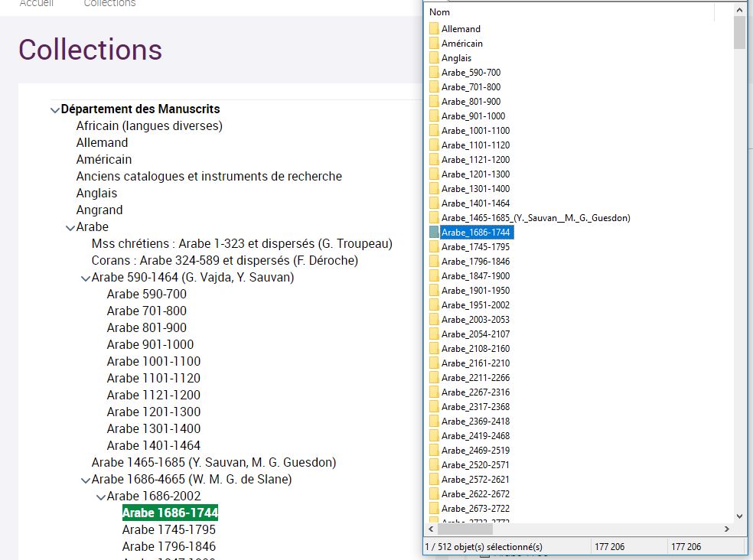
Task: Collapse the Arabe 1686-2002 subtree chevron
Action: point(101,497)
